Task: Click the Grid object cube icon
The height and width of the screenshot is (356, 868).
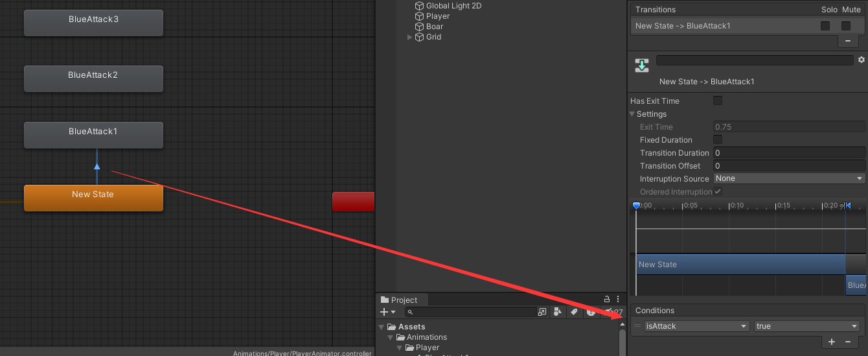Action: coord(419,37)
